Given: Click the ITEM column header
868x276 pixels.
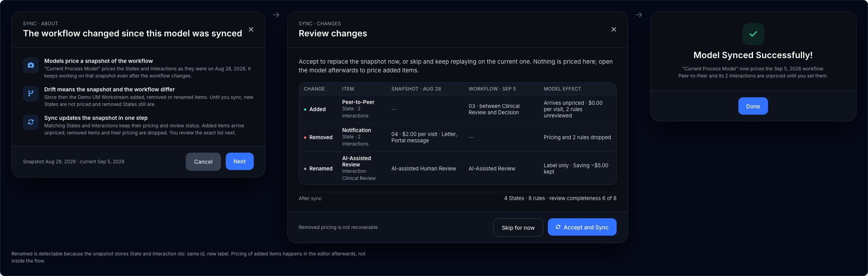Looking at the screenshot, I should tap(348, 89).
